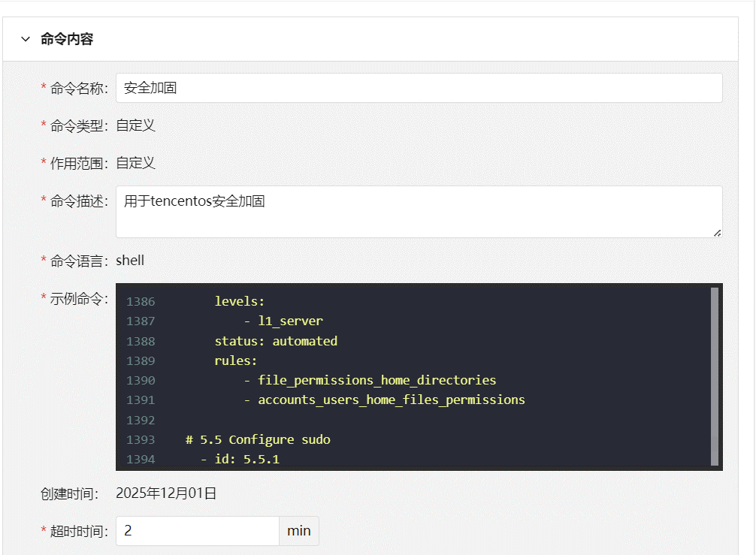Click the l1_server line in the editor

290,321
